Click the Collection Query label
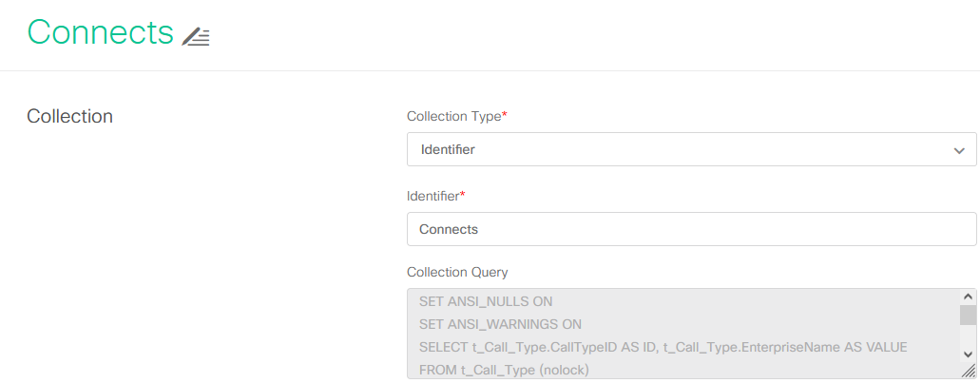The height and width of the screenshot is (383, 980). coord(457,273)
